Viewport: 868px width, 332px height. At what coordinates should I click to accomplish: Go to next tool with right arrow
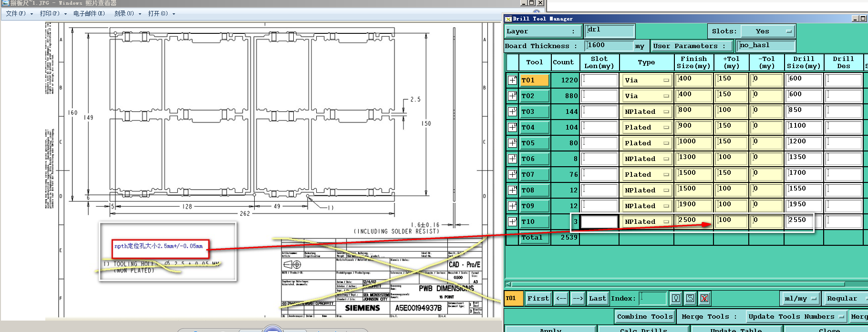tap(578, 299)
